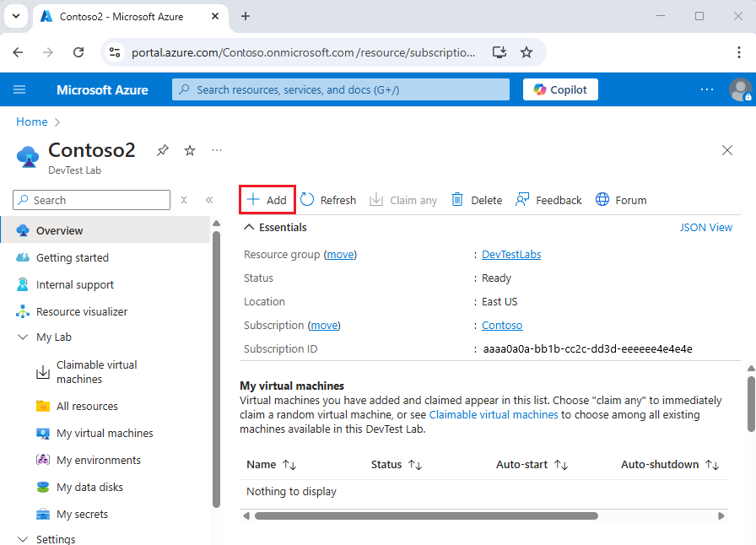
Task: Select My virtual machines
Action: (x=105, y=433)
